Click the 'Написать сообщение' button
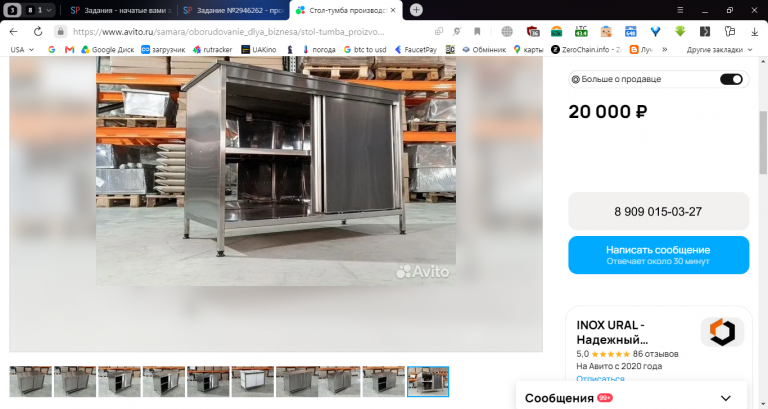This screenshot has height=409, width=768. click(658, 255)
